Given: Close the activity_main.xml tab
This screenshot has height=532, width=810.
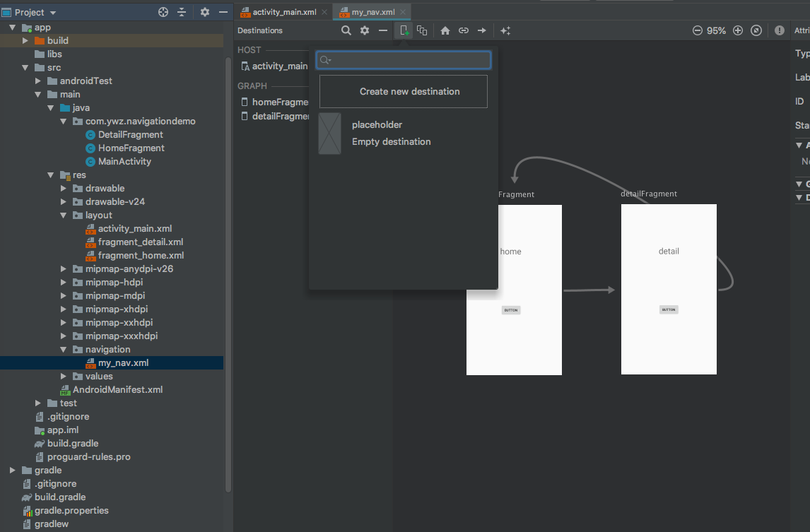Looking at the screenshot, I should click(324, 12).
